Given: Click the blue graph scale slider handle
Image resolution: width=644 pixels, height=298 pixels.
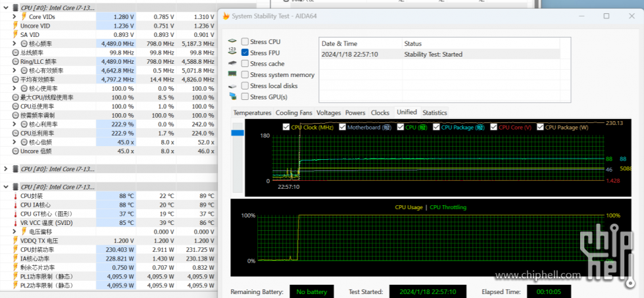Looking at the screenshot, I should pos(237,133).
